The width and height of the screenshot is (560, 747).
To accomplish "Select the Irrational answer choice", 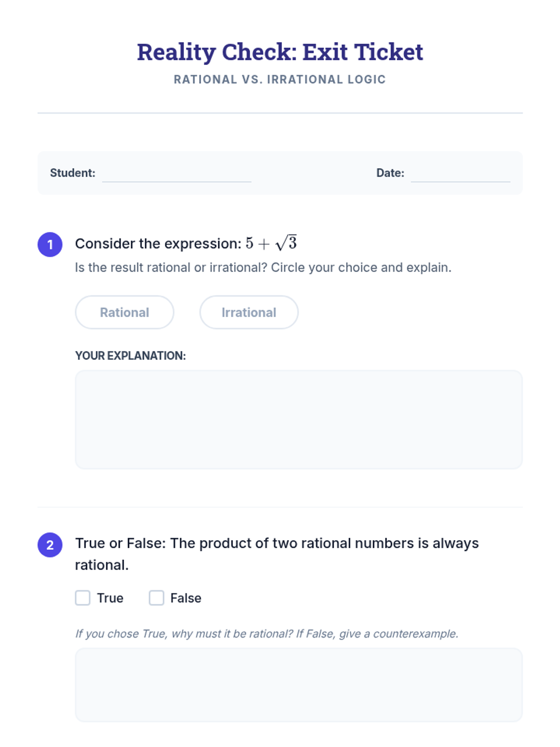I will click(249, 312).
